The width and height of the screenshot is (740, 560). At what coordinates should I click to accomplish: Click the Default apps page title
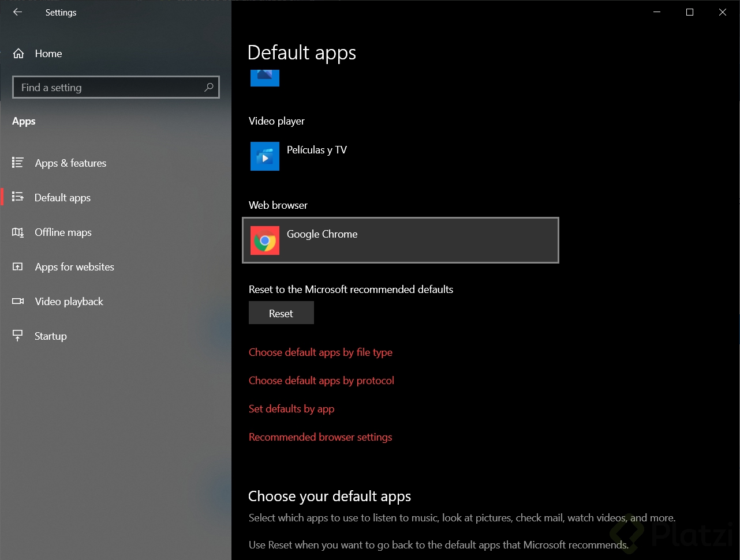point(302,52)
